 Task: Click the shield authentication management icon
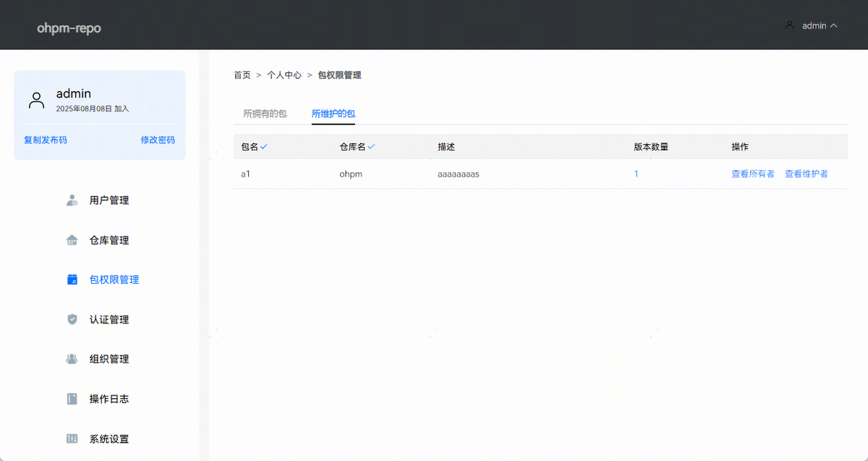tap(72, 319)
